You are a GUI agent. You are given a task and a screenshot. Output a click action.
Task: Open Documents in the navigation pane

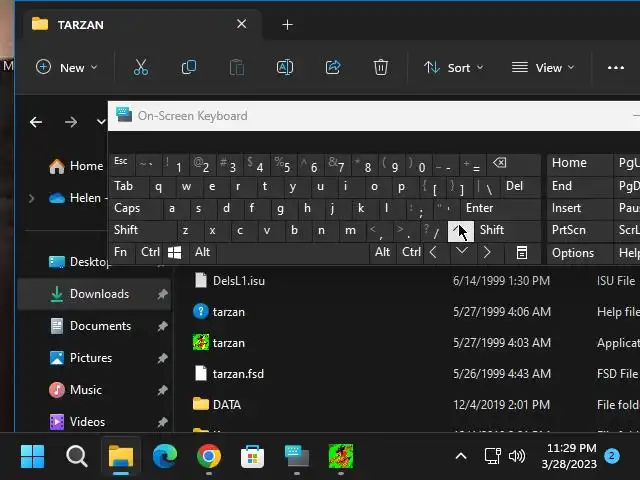94,326
